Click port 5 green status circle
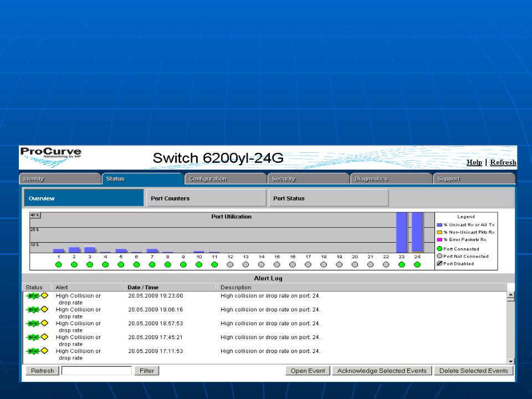 (x=121, y=265)
